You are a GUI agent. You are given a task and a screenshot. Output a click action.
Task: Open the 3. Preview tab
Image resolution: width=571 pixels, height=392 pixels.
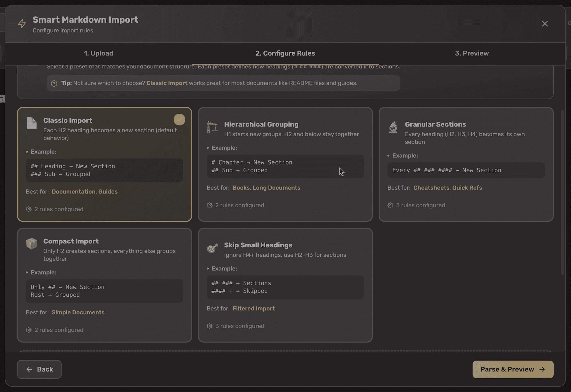tap(472, 53)
